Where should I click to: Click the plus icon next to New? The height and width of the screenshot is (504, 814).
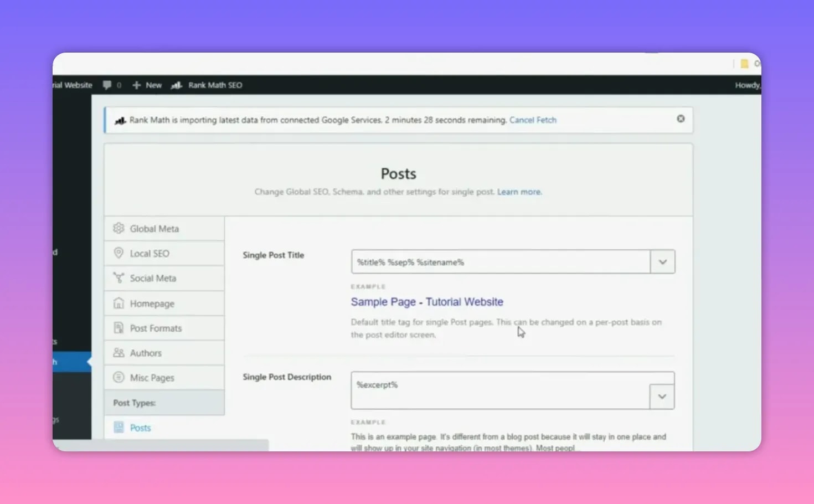click(x=136, y=85)
